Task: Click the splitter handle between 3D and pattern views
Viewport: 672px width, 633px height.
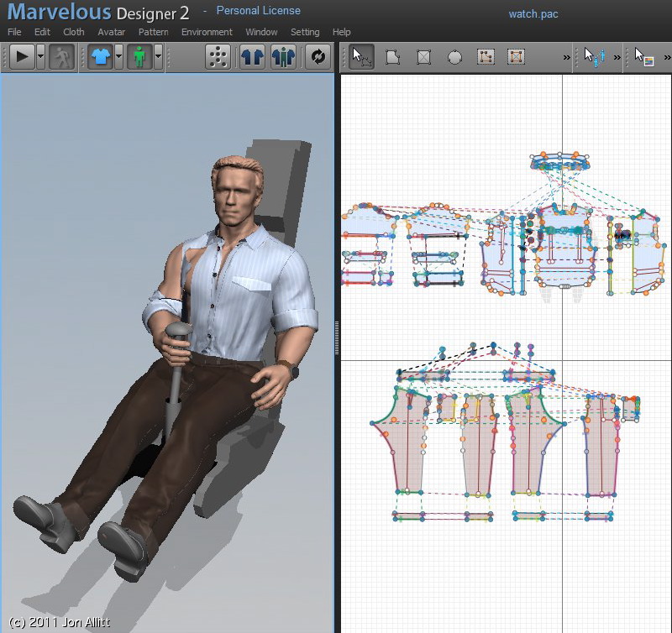Action: point(337,337)
